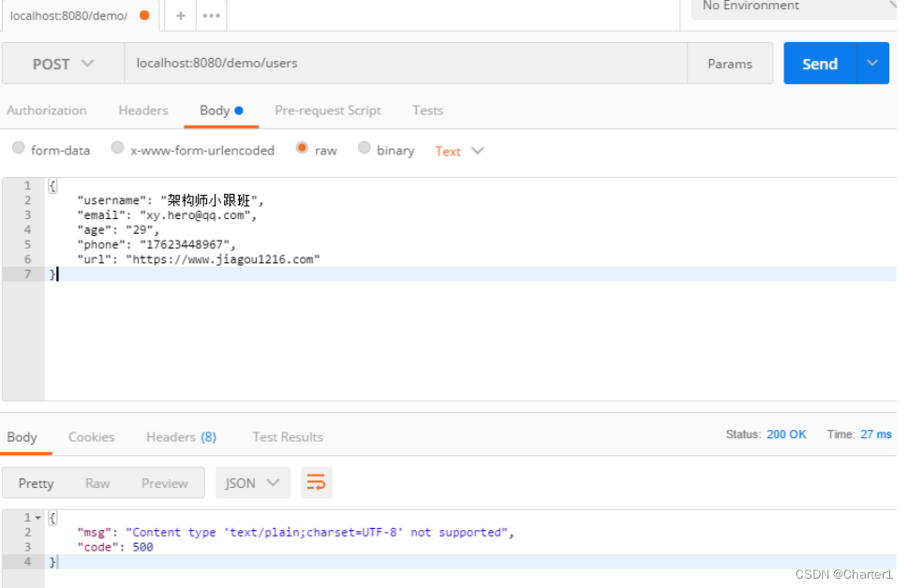Open the JSON response format dropdown

coord(252,482)
